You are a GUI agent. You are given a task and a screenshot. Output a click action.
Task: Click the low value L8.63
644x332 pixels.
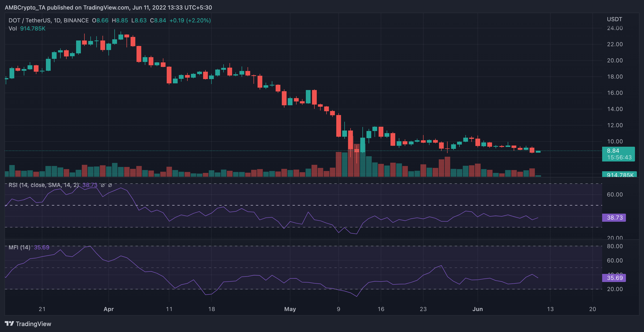[139, 20]
